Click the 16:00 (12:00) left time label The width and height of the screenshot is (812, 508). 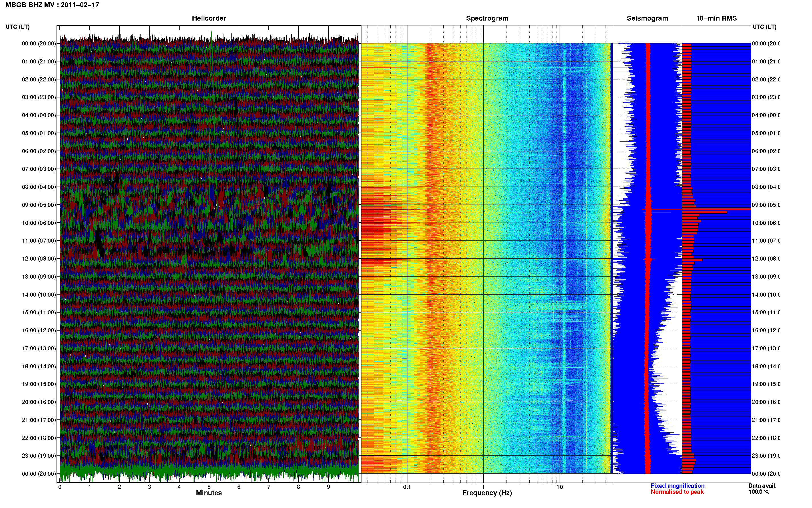tap(39, 330)
